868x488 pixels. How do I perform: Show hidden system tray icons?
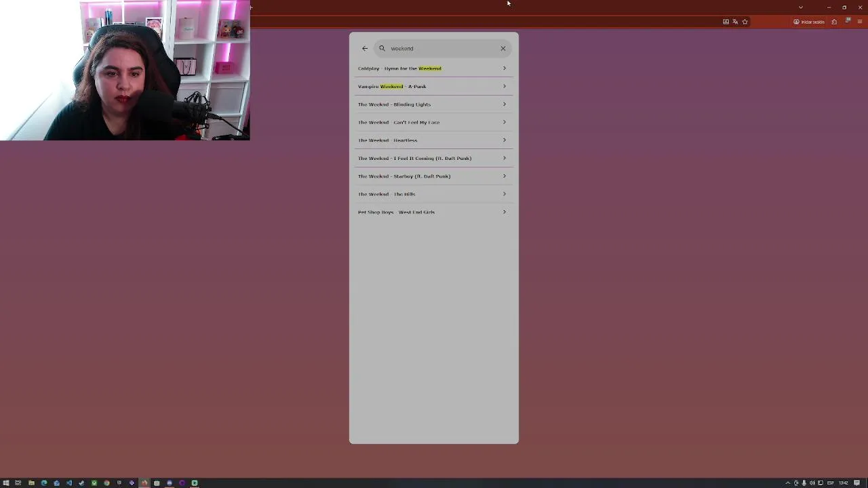coord(788,483)
